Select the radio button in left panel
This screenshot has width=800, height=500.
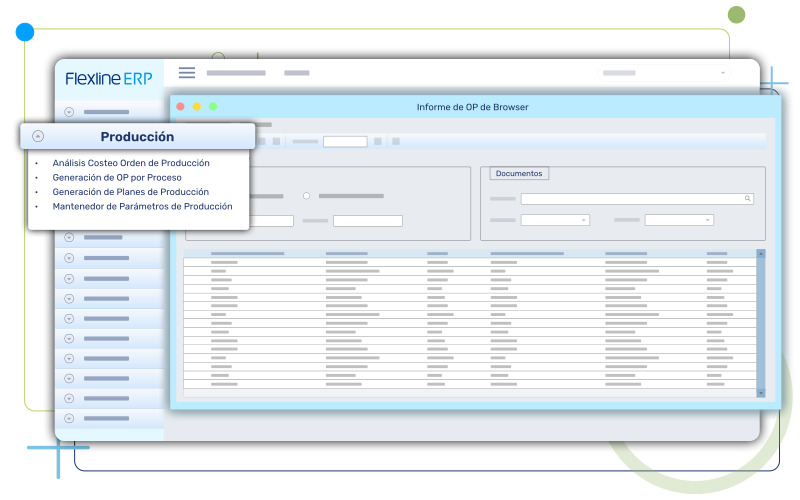pyautogui.click(x=306, y=196)
